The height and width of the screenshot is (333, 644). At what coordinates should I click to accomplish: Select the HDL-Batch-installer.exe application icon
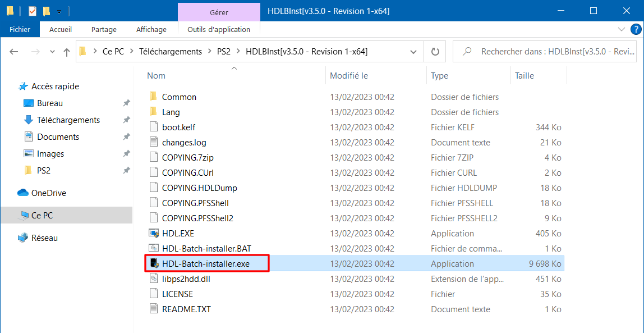[154, 263]
